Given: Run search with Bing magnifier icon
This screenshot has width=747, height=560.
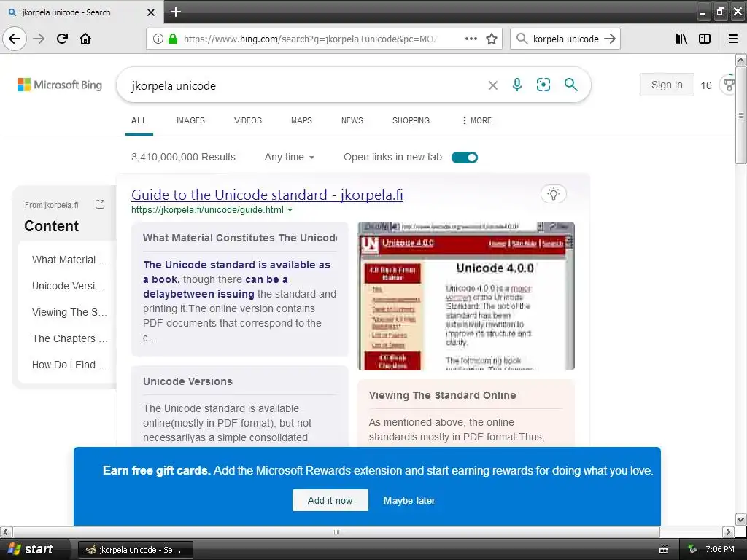Looking at the screenshot, I should (x=570, y=85).
